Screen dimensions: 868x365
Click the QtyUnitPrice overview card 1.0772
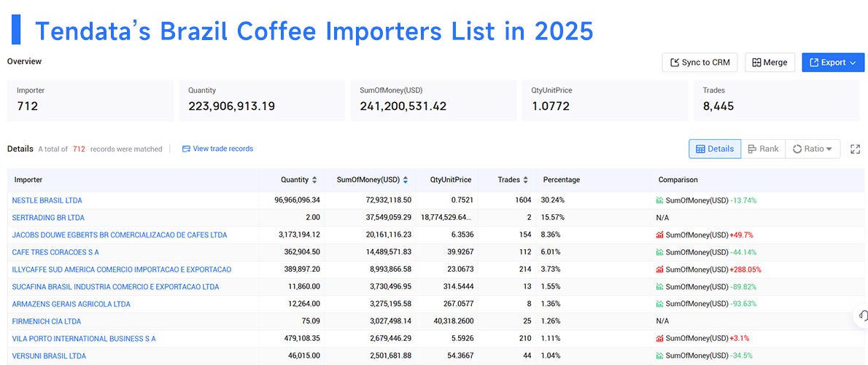(605, 101)
